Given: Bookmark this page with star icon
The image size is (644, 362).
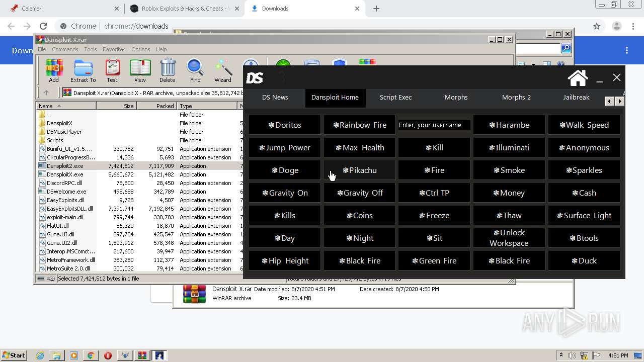Looking at the screenshot, I should (597, 26).
